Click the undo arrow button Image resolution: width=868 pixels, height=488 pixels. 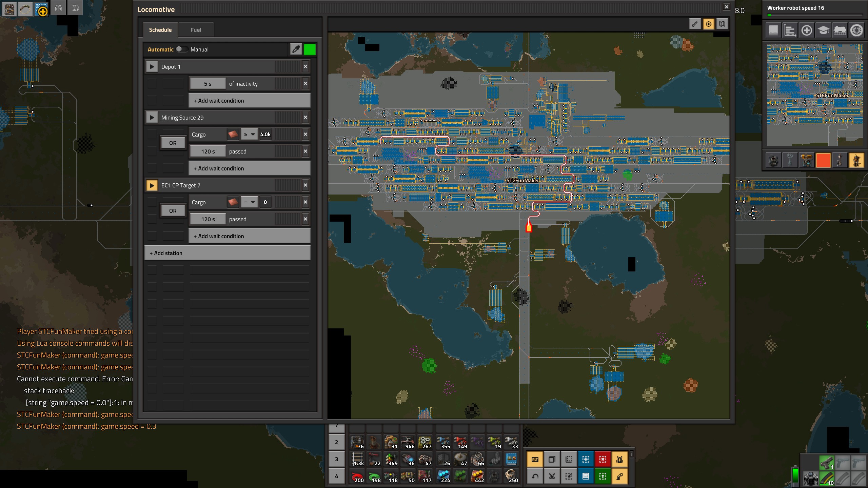535,476
